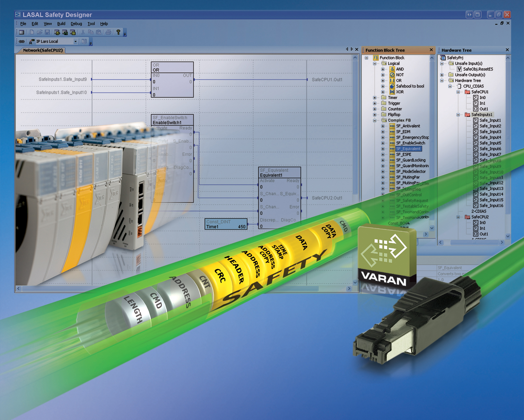Expand the Timer folder
This screenshot has width=524, height=420.
pyautogui.click(x=374, y=98)
